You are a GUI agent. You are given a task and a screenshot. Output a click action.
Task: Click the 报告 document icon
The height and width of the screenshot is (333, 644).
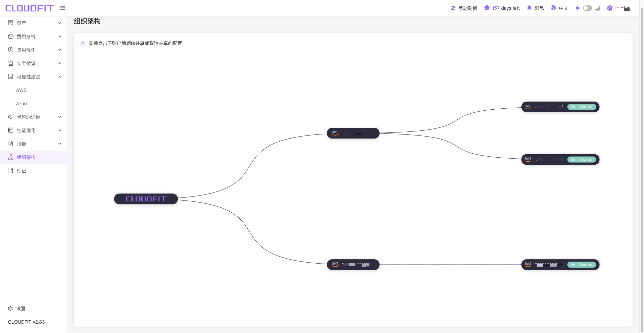[x=11, y=144]
